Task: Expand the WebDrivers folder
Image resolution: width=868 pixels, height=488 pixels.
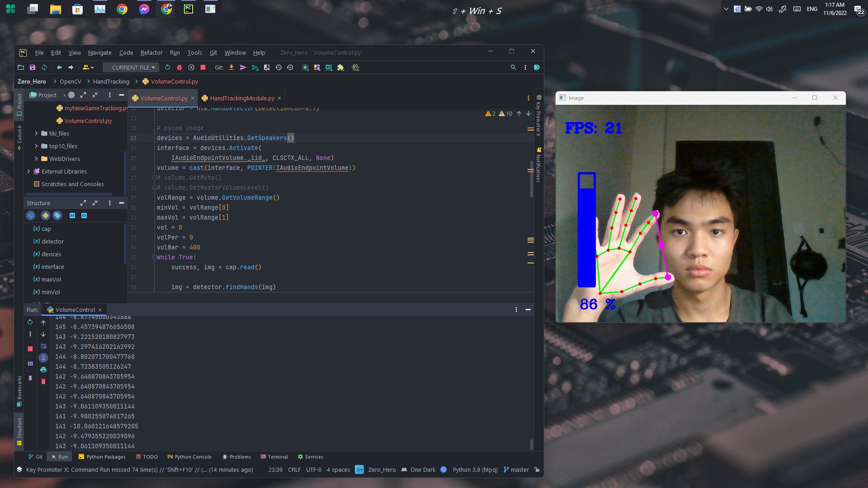Action: pyautogui.click(x=36, y=159)
